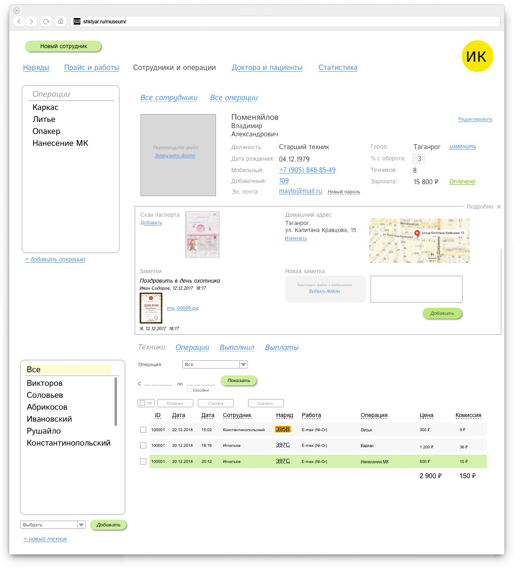Click Выбрать файлы in new note dropzone

(x=325, y=291)
